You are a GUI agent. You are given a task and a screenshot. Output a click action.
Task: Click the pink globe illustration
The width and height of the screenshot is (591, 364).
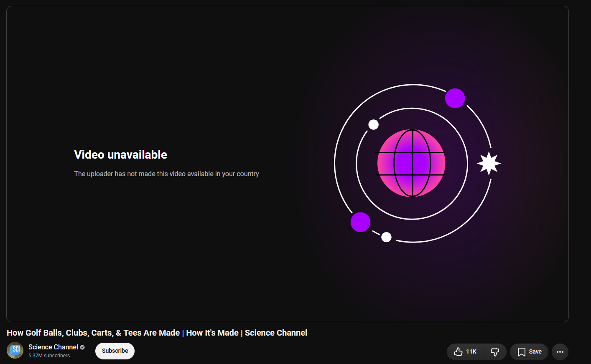click(411, 163)
